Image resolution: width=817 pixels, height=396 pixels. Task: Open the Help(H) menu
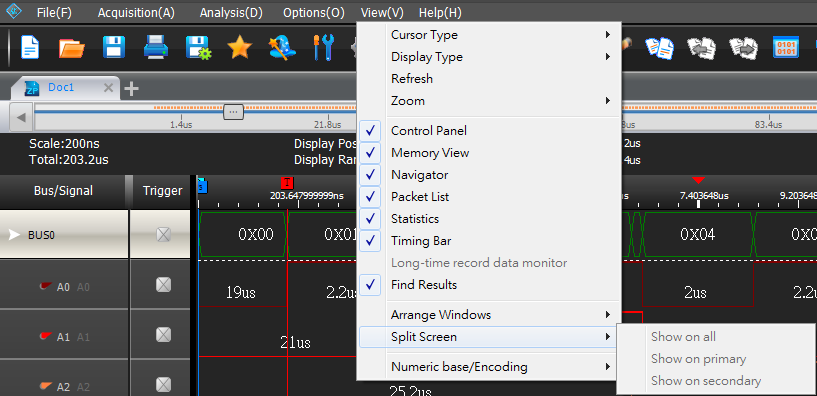pyautogui.click(x=440, y=13)
